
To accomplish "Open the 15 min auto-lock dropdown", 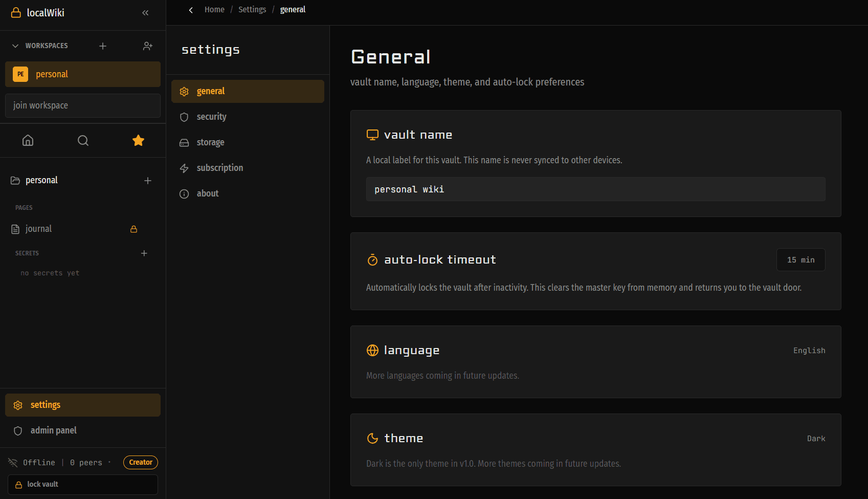I will point(800,259).
